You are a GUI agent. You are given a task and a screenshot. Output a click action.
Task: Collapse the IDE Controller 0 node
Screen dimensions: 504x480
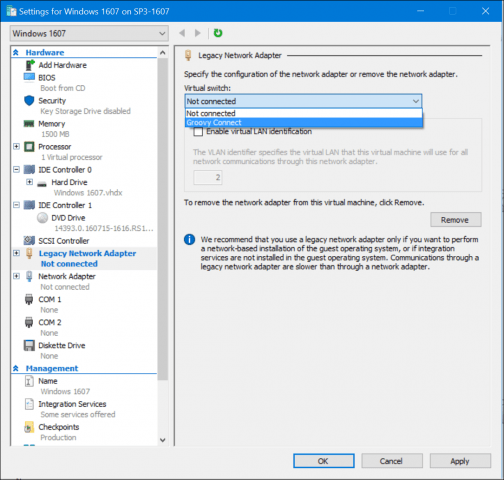pyautogui.click(x=16, y=170)
